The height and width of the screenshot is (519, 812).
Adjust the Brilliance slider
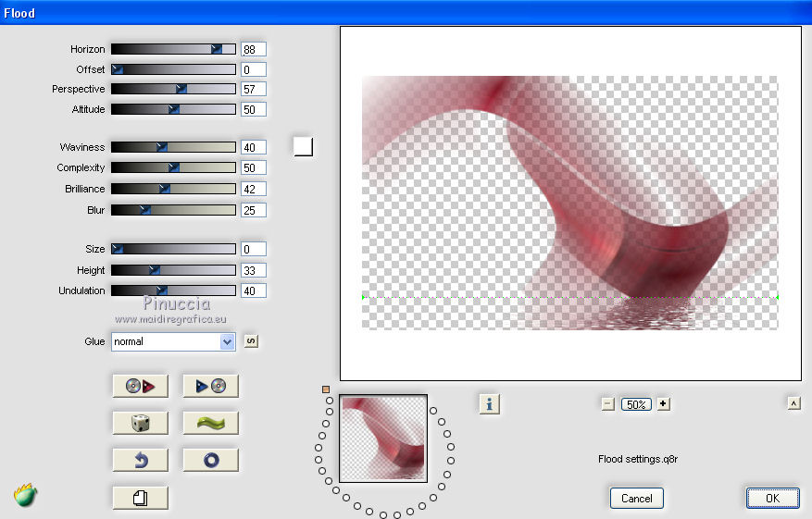pyautogui.click(x=173, y=189)
